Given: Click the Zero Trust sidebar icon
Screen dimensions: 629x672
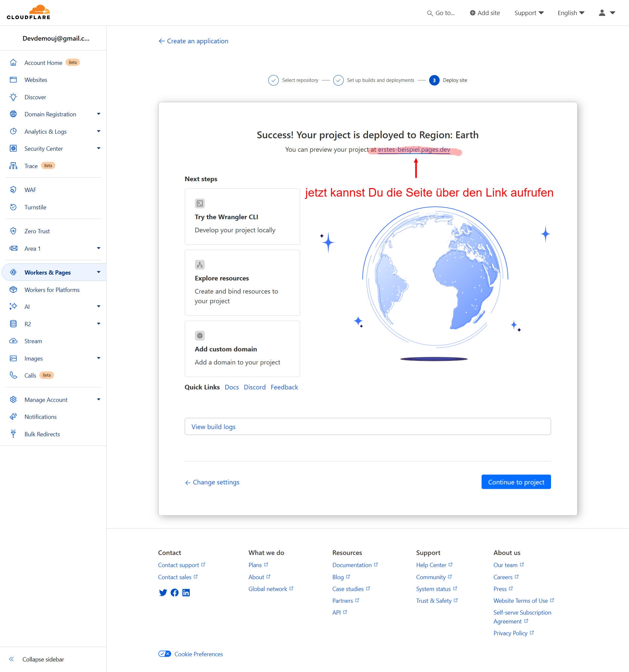Looking at the screenshot, I should (13, 231).
